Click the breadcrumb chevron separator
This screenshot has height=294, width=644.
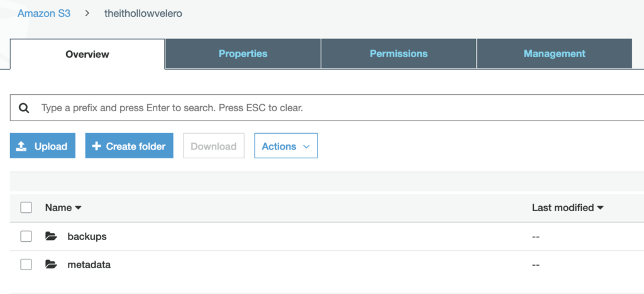click(x=87, y=13)
